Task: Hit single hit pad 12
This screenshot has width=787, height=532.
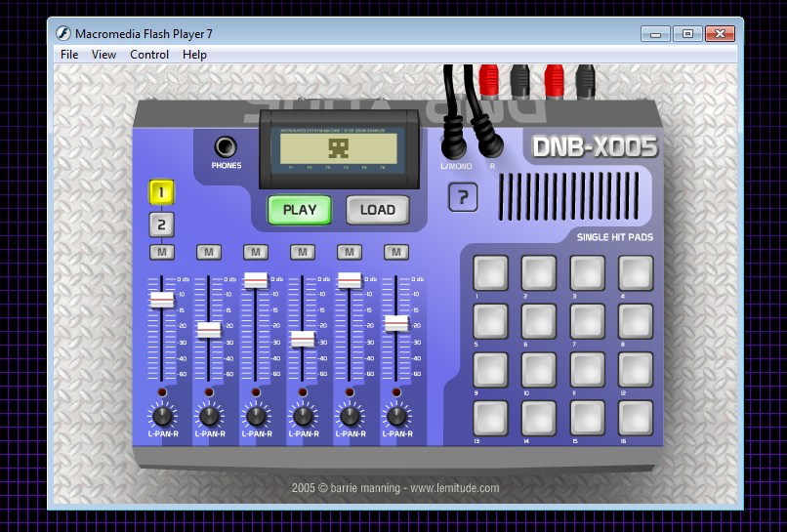Action: (636, 369)
